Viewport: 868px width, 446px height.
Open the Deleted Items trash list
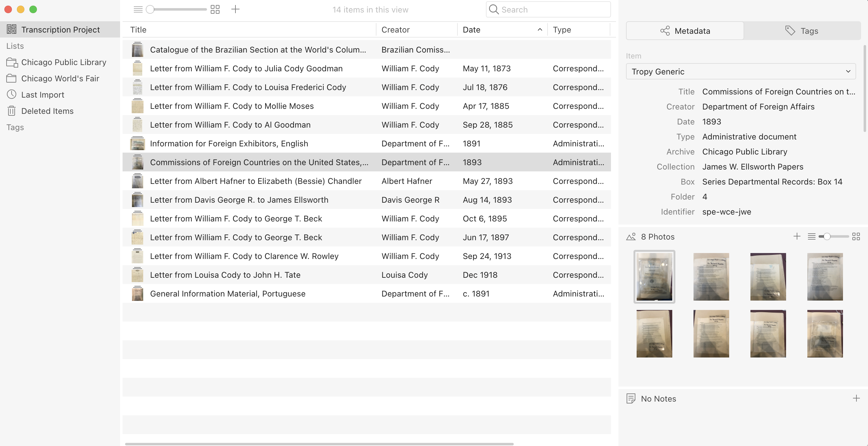(47, 111)
